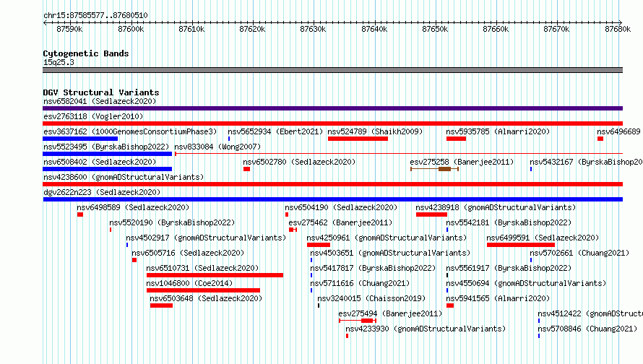Select the red nsv524789 variant bar
The height and width of the screenshot is (364, 643).
pos(358,139)
